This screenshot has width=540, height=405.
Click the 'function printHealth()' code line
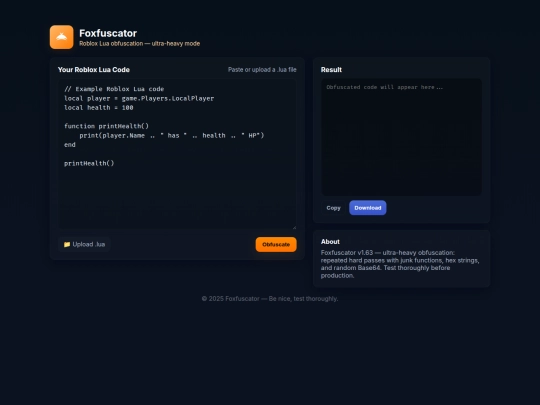click(106, 126)
